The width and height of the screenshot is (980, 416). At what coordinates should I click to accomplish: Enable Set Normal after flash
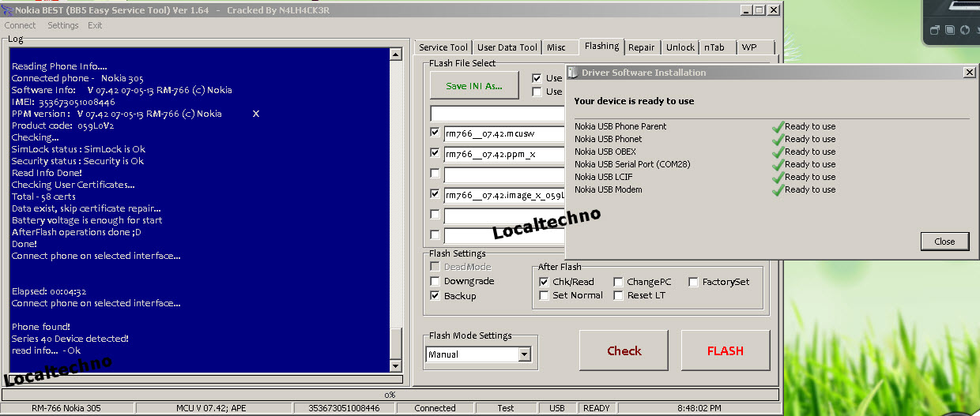point(544,295)
